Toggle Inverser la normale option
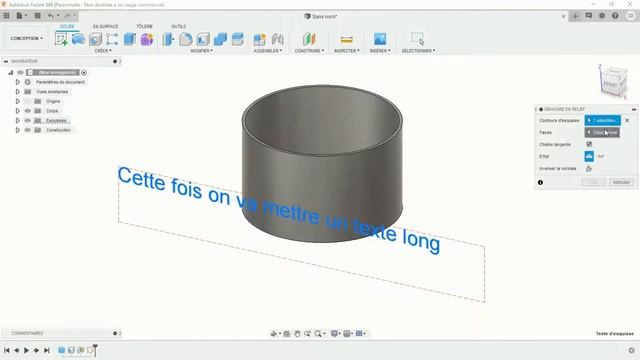 (x=589, y=168)
